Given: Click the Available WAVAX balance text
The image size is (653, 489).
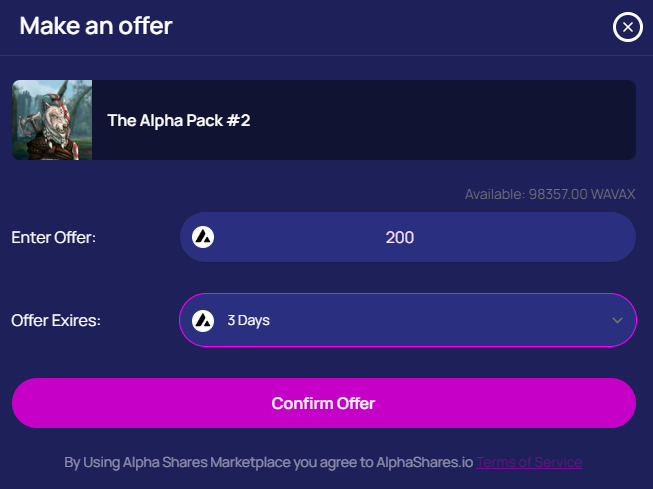Looking at the screenshot, I should coord(550,194).
